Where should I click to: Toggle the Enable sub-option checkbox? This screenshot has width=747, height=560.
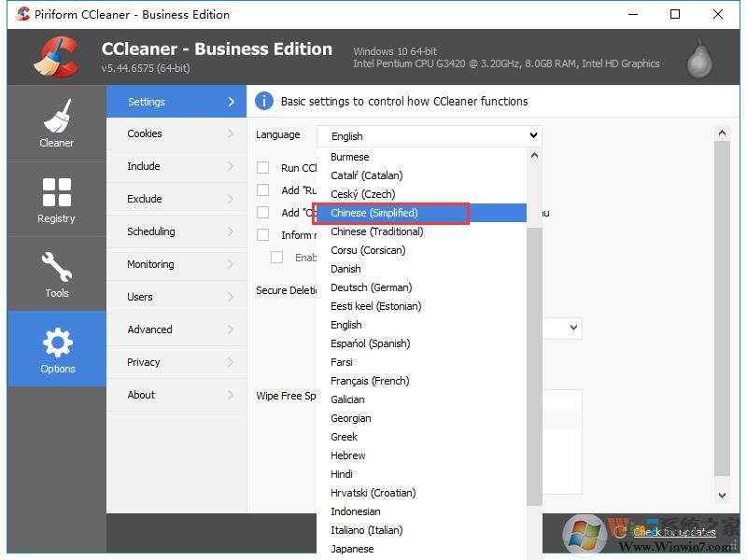277,257
